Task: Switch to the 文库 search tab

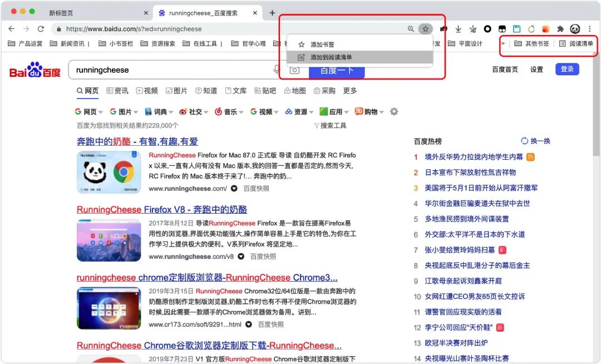Action: (236, 91)
